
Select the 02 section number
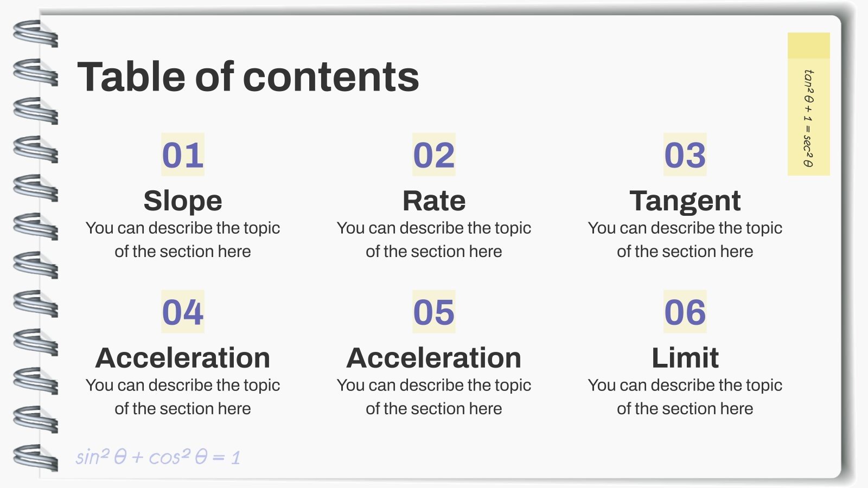click(434, 155)
